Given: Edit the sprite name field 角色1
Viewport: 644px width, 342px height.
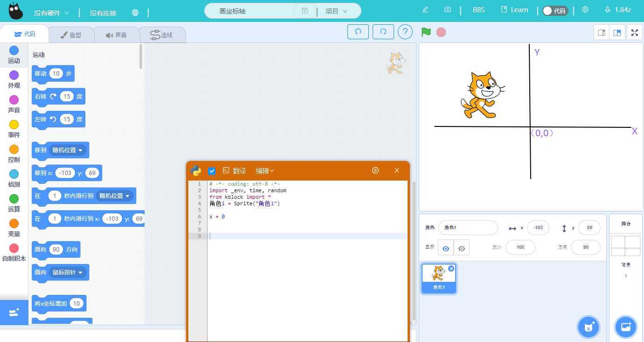Looking at the screenshot, I should pos(468,228).
